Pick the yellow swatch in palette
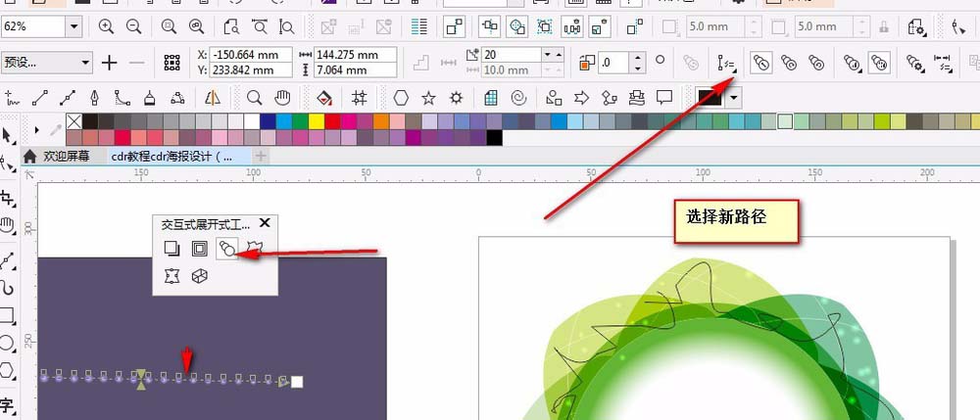The width and height of the screenshot is (980, 420). (x=317, y=121)
